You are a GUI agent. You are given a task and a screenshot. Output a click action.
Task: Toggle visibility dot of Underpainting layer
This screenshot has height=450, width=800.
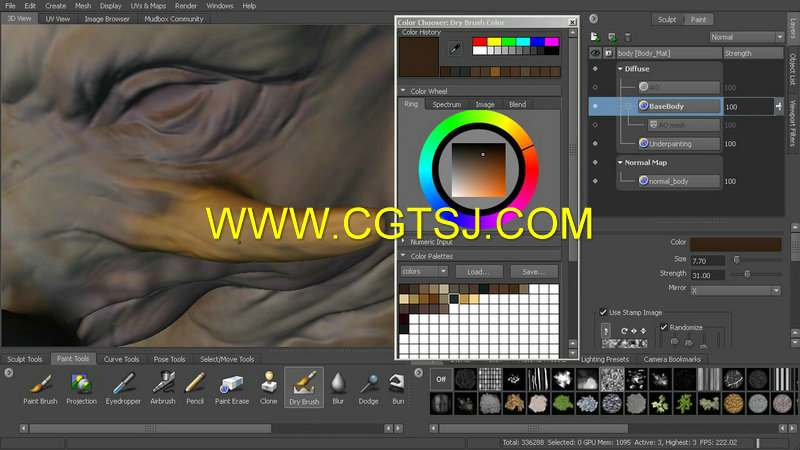point(595,143)
